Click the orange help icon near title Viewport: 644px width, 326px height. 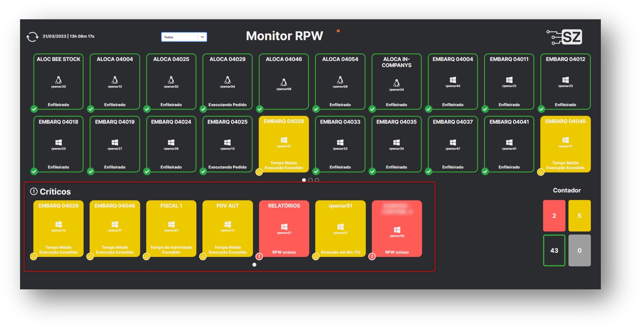point(338,31)
